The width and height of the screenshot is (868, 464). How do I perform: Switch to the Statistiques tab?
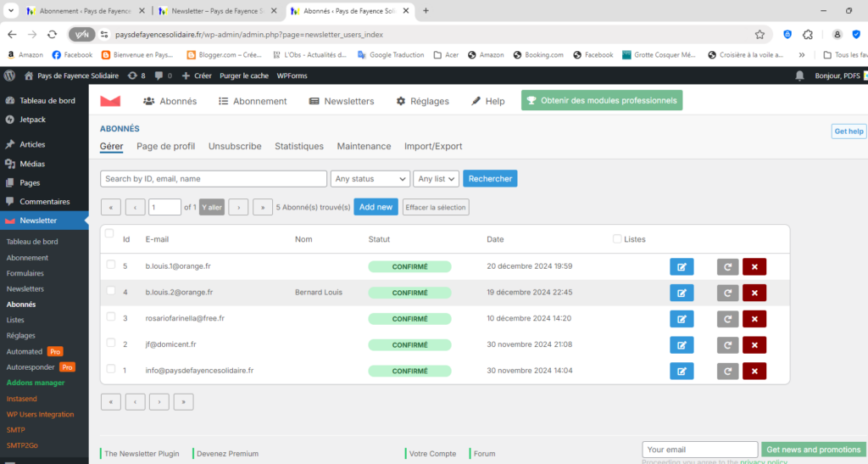pos(298,146)
